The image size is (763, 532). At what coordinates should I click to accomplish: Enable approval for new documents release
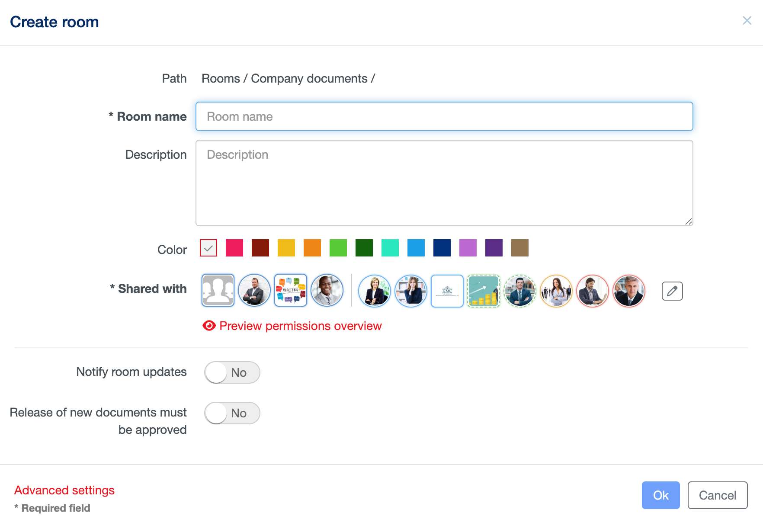pyautogui.click(x=232, y=413)
